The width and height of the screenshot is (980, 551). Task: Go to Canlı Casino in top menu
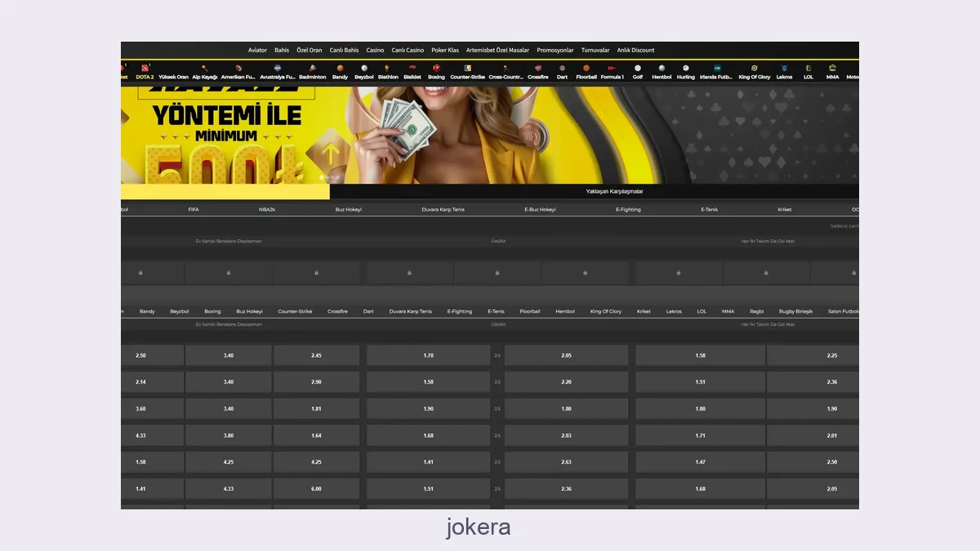(x=408, y=50)
